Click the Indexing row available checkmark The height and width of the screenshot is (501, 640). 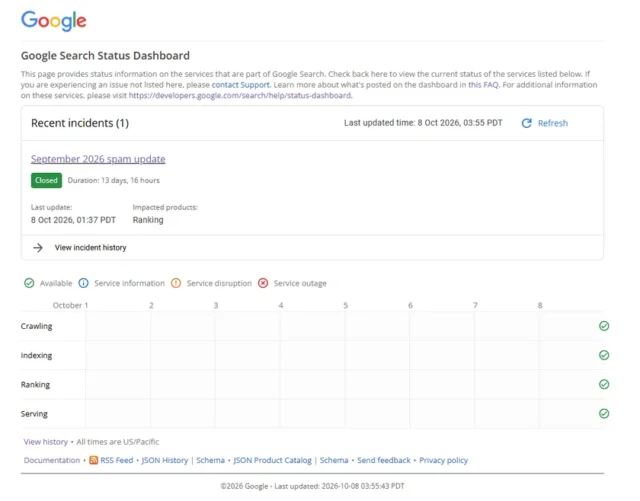(604, 355)
